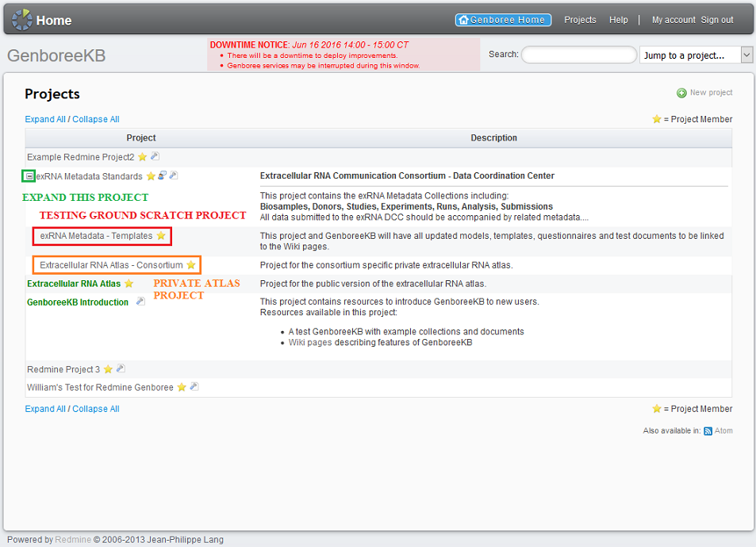Click the Atom feed icon
The height and width of the screenshot is (547, 756).
(708, 431)
